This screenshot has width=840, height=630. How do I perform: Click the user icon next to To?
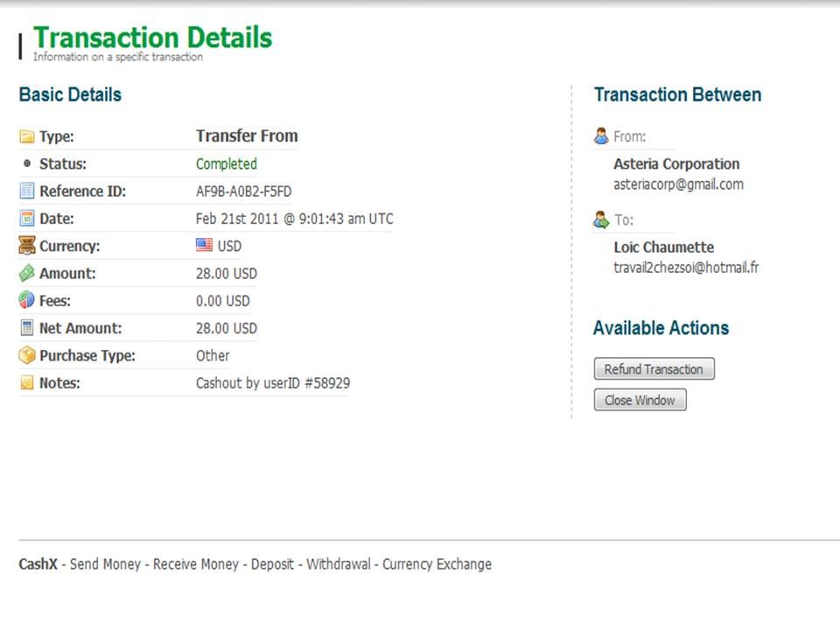point(601,220)
